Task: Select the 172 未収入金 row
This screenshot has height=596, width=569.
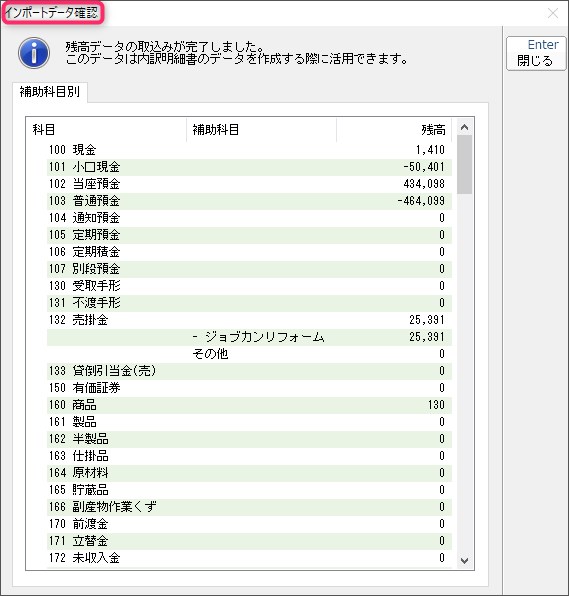Action: click(x=249, y=558)
